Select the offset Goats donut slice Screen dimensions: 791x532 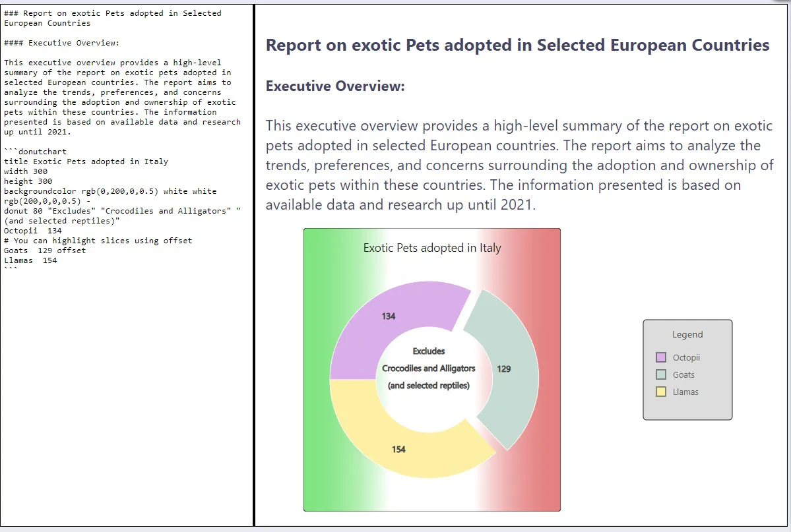pos(515,370)
